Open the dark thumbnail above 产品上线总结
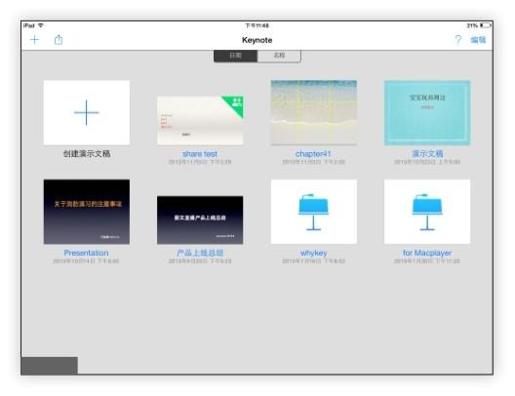 (200, 220)
